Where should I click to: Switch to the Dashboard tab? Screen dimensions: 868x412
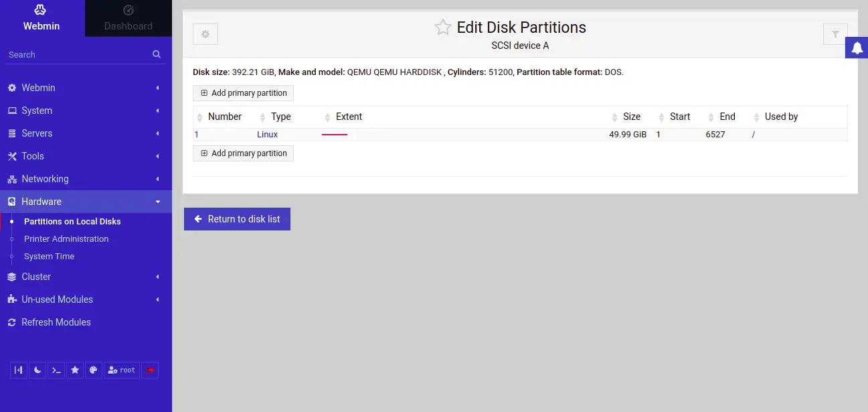[128, 18]
